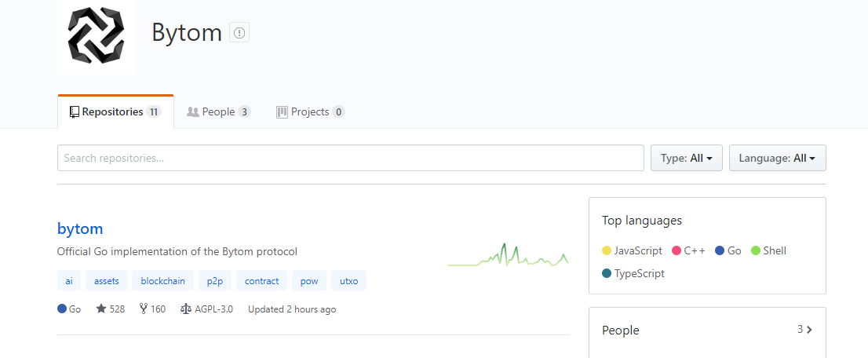Open the Repositories tab
868x358 pixels.
click(x=115, y=112)
